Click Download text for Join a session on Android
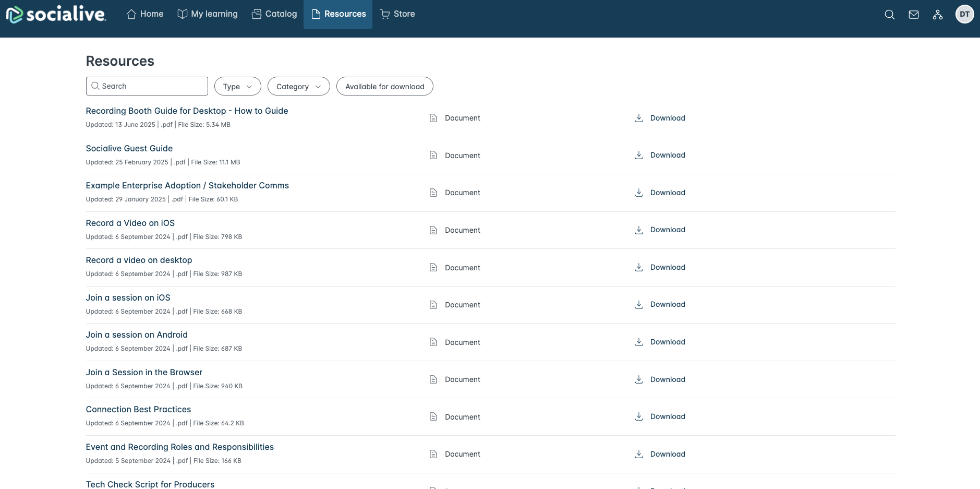Viewport: 980px width, 489px height. point(668,342)
